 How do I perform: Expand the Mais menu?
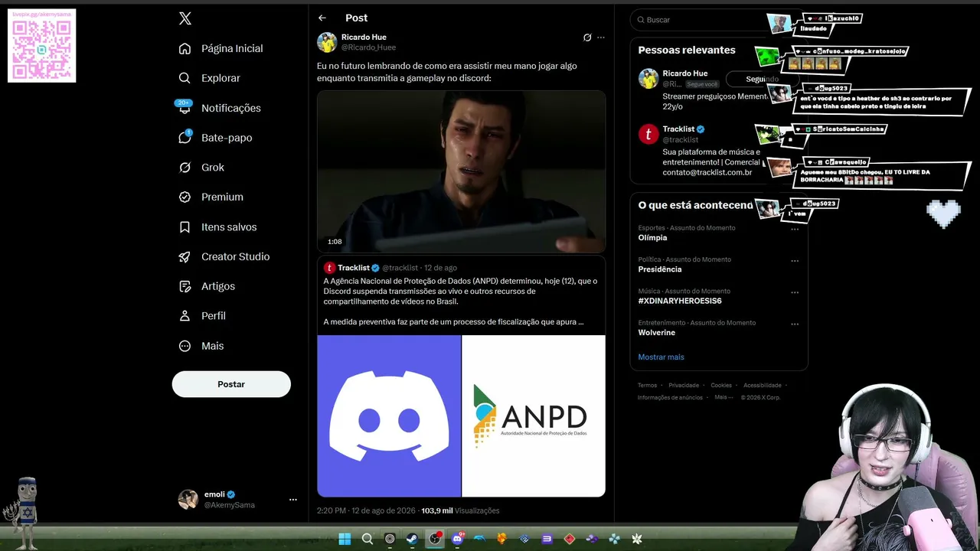201,346
